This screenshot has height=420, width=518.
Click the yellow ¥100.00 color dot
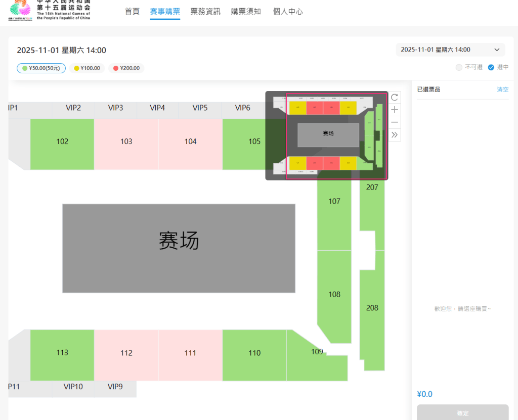(x=77, y=68)
